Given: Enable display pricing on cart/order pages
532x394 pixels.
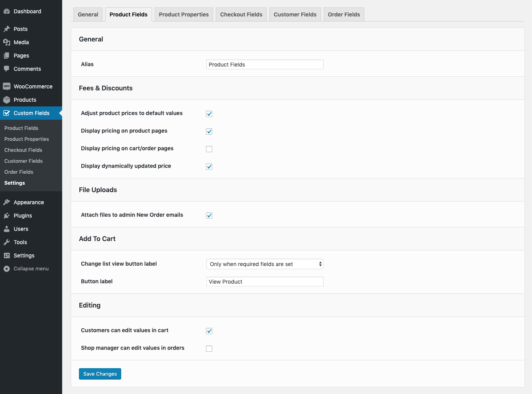Looking at the screenshot, I should click(x=209, y=149).
